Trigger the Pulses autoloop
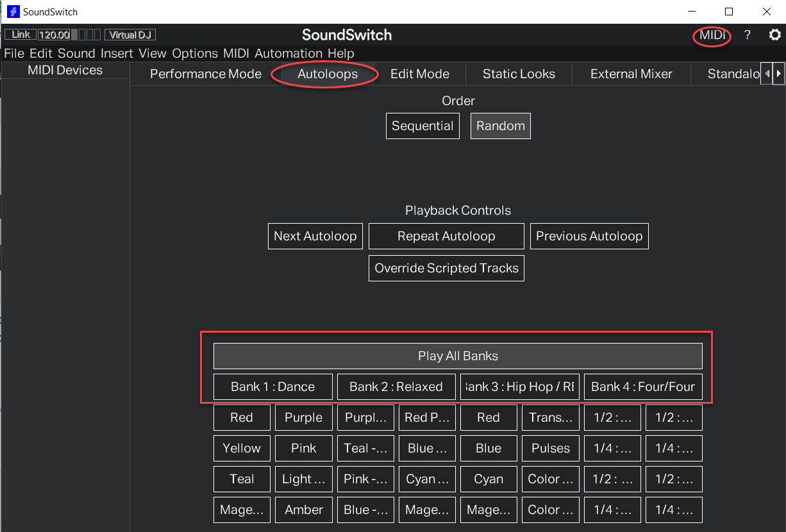Image resolution: width=786 pixels, height=532 pixels. pyautogui.click(x=551, y=448)
